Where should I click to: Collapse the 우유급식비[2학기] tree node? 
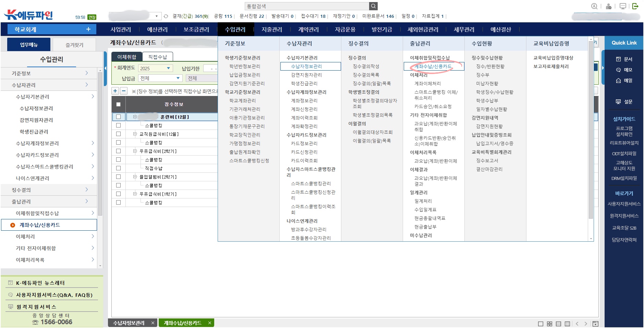pos(135,151)
